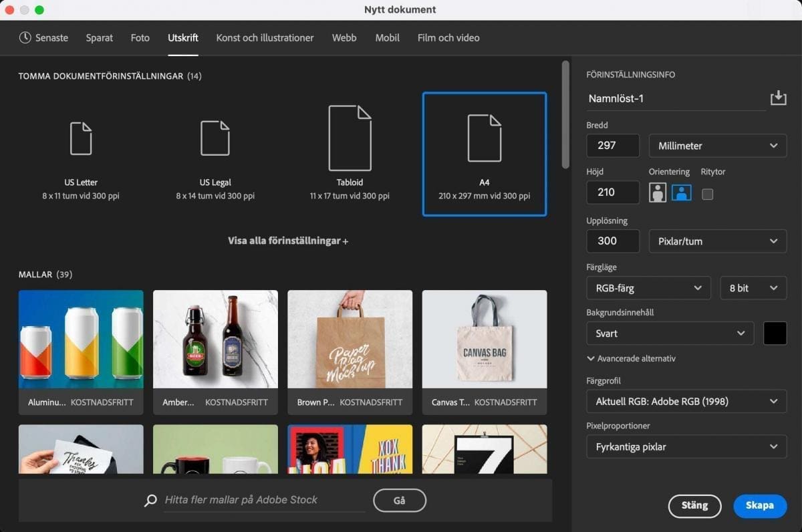Open the Färgprofil Adobe RGB dropdown
This screenshot has width=802, height=532.
[686, 402]
